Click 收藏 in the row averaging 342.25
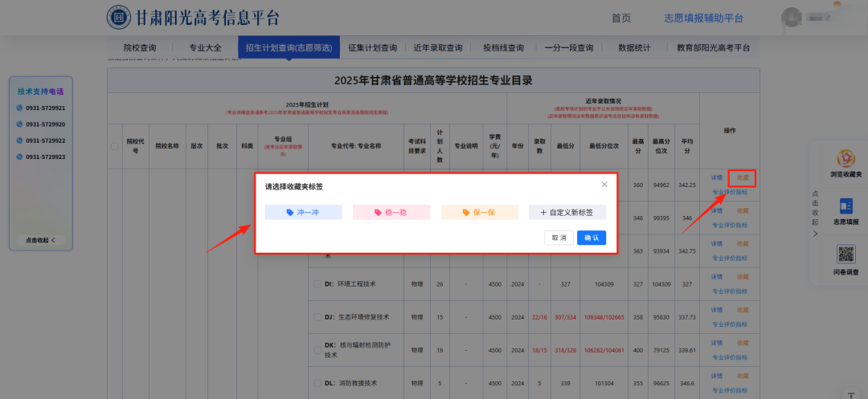This screenshot has height=399, width=868. coord(743,178)
